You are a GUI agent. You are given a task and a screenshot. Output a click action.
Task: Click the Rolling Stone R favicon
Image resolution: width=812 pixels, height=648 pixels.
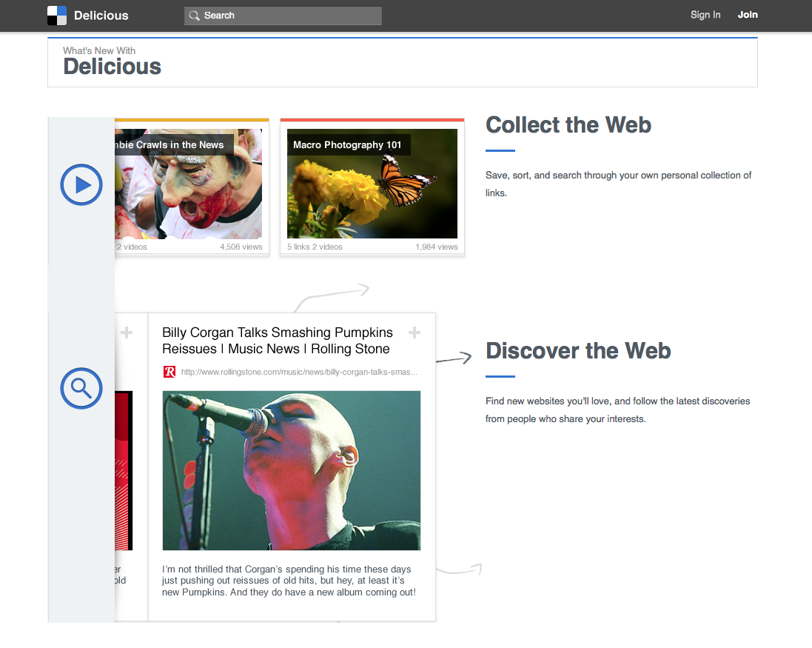click(x=170, y=371)
